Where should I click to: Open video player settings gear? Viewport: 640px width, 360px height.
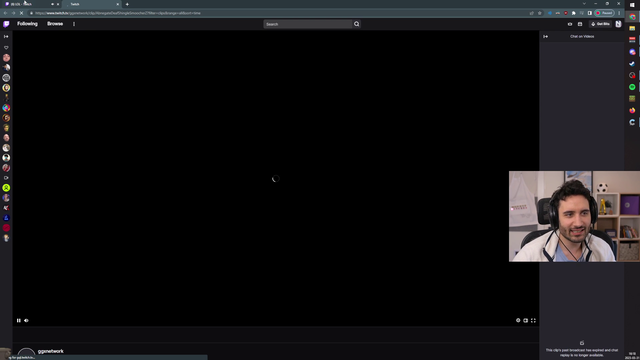[518, 320]
